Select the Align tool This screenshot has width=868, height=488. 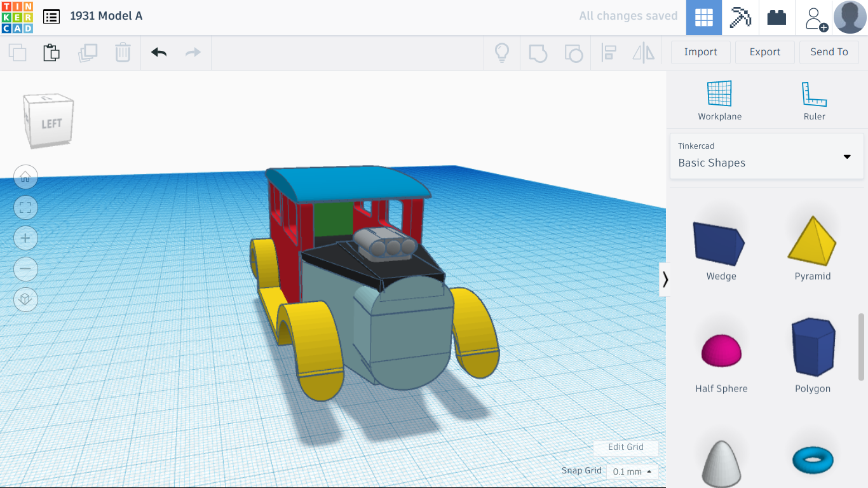(x=609, y=53)
